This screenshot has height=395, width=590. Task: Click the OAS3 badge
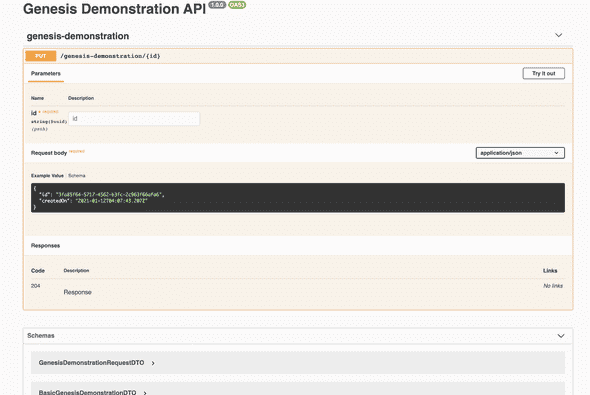point(237,5)
